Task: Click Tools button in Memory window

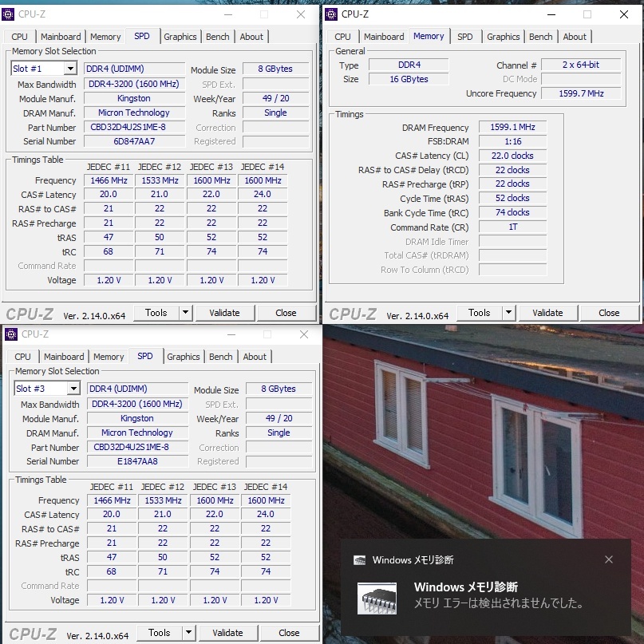Action: tap(480, 313)
